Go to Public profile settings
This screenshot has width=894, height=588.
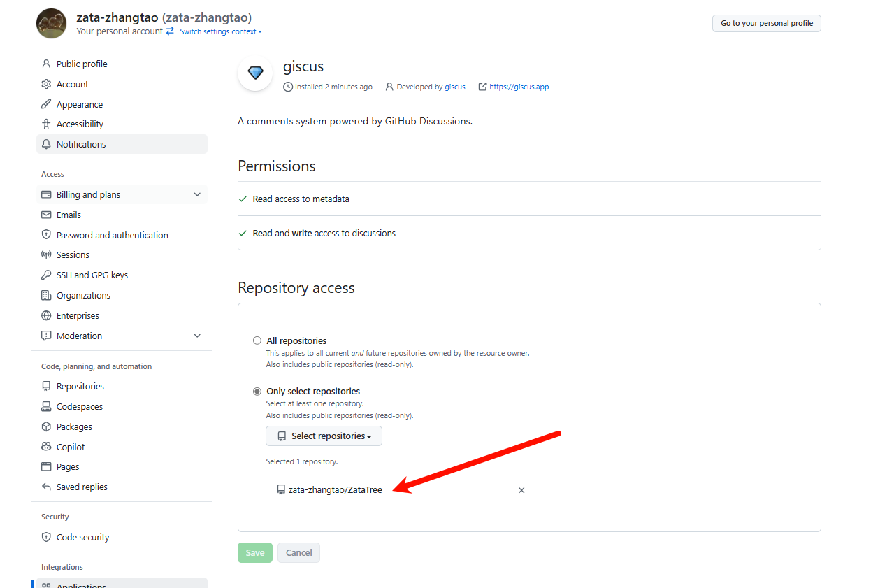coord(82,64)
